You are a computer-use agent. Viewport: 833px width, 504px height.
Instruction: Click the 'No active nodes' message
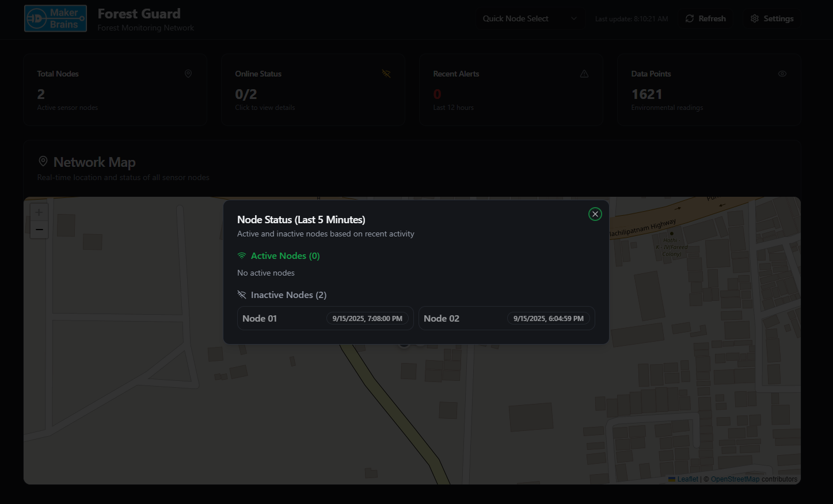tap(266, 273)
